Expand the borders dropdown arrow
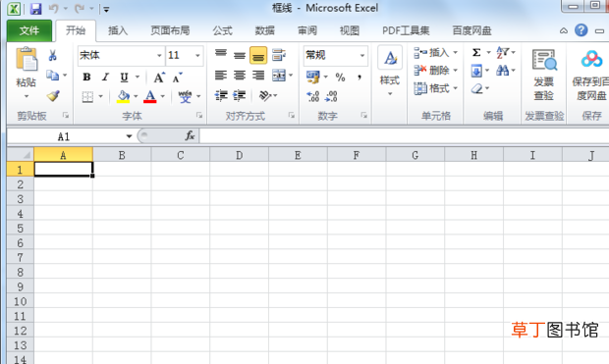This screenshot has width=609, height=364. tap(100, 96)
